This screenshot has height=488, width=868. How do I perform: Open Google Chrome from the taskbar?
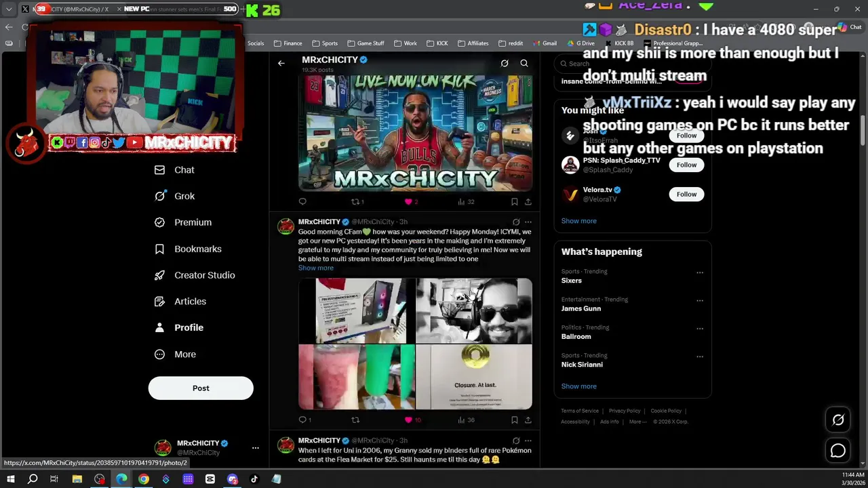click(144, 479)
